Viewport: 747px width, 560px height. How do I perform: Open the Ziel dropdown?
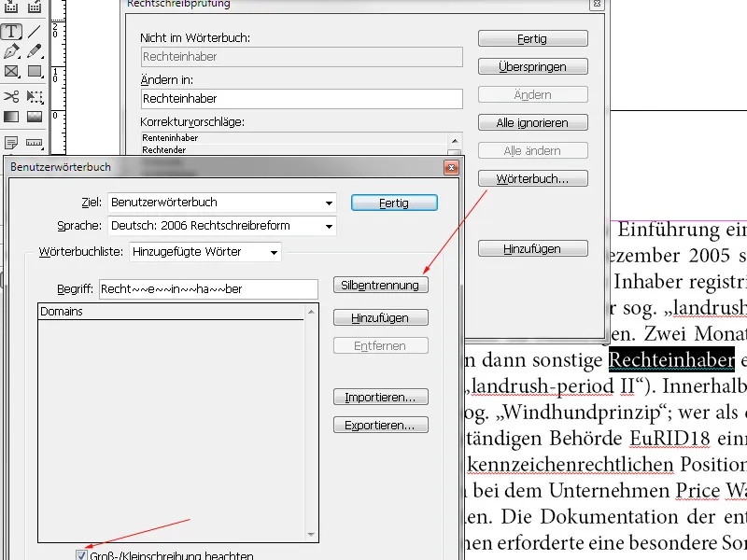tap(222, 203)
